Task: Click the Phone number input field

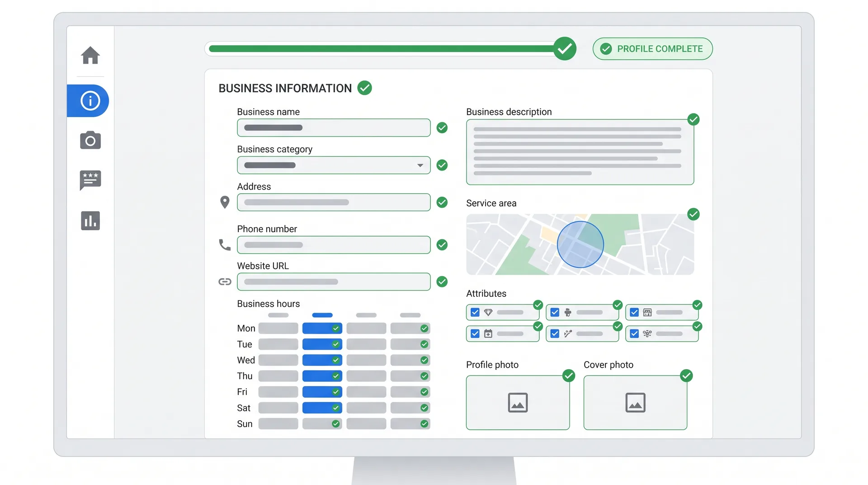Action: click(334, 245)
